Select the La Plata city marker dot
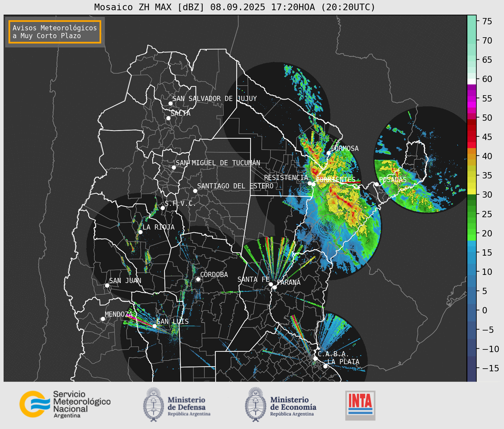The width and height of the screenshot is (504, 429). coord(325,366)
